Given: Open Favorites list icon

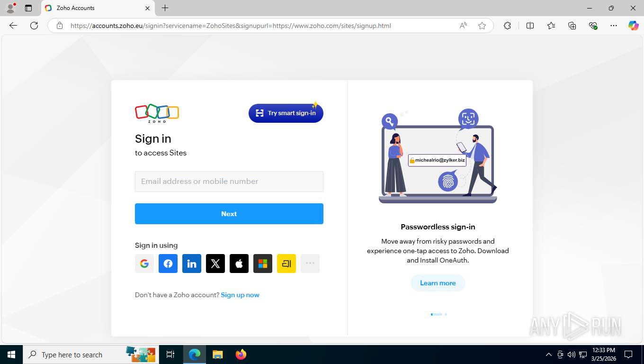Looking at the screenshot, I should tap(551, 26).
